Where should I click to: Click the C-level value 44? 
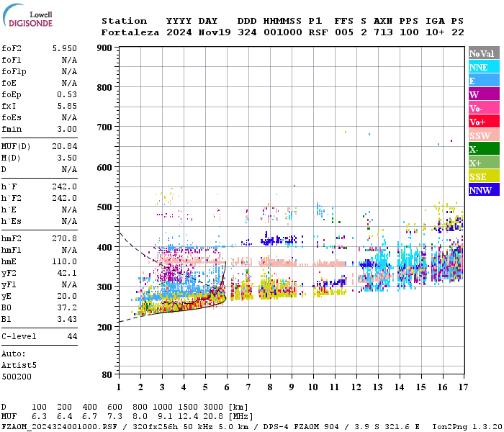click(x=72, y=336)
